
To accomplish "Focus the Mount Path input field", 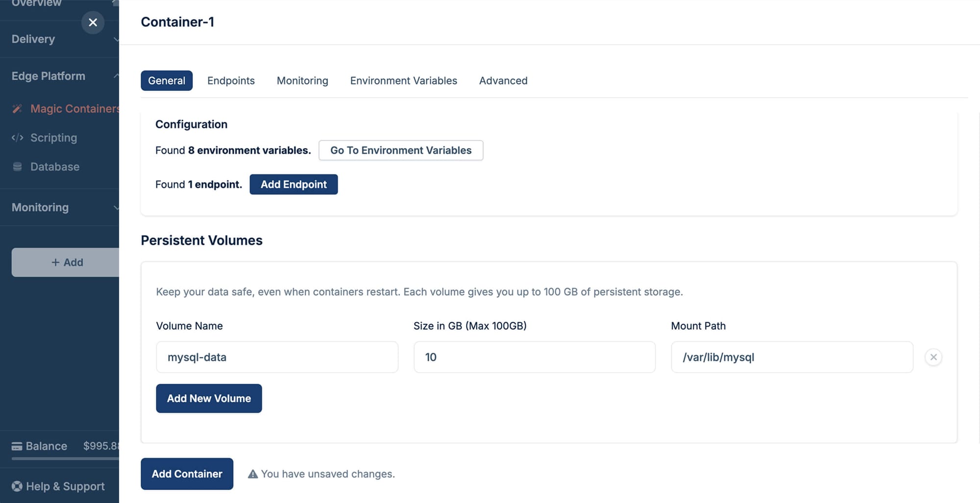I will pos(791,357).
